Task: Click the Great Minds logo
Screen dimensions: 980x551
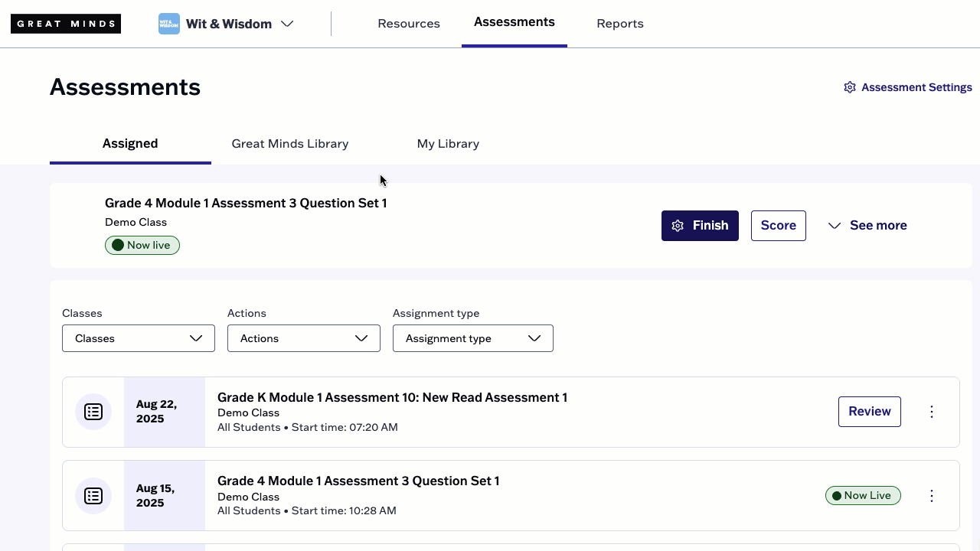Action: coord(65,23)
